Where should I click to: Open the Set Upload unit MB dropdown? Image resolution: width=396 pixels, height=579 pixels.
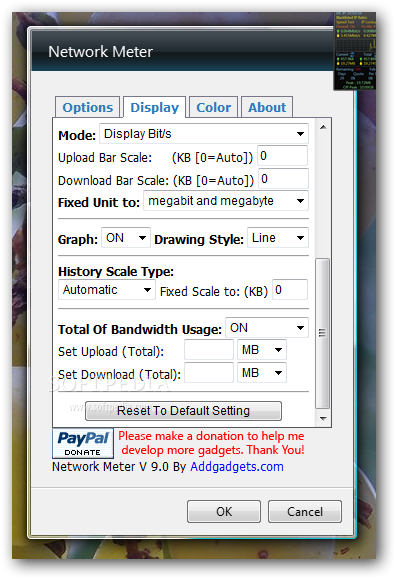tap(262, 350)
